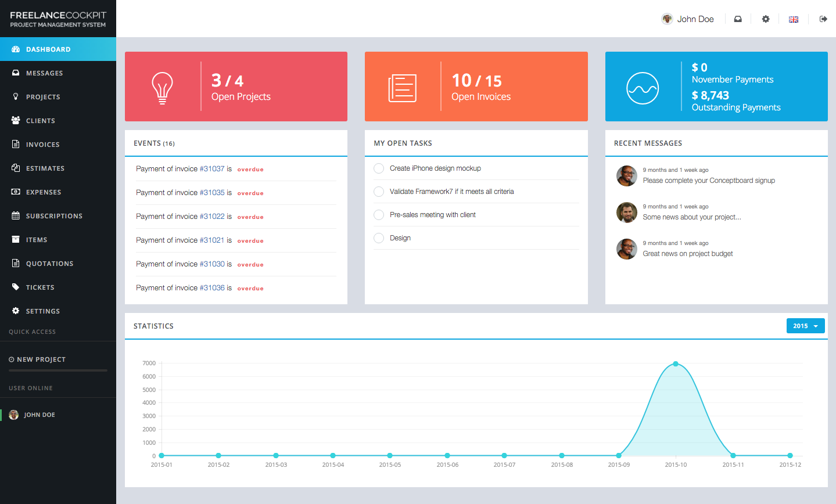Viewport: 836px width, 504px height.
Task: Check off Create iPhone design mockup task
Action: [x=379, y=168]
